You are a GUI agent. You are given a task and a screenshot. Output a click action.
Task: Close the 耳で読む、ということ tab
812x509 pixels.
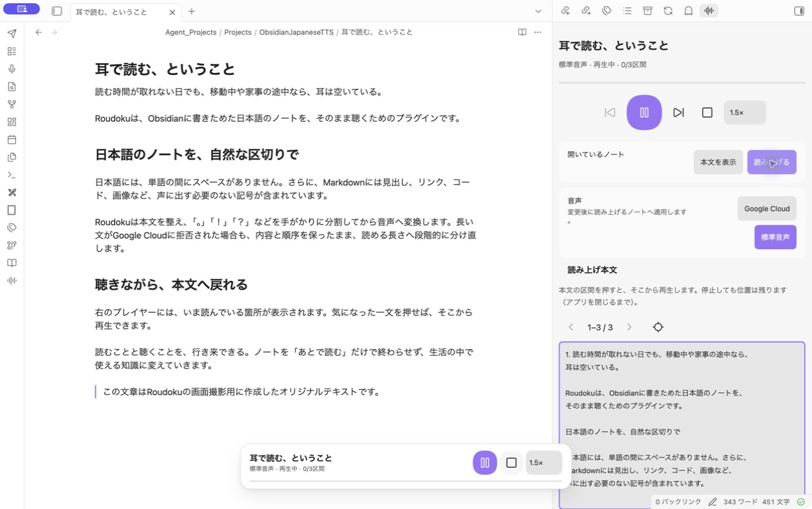(172, 12)
